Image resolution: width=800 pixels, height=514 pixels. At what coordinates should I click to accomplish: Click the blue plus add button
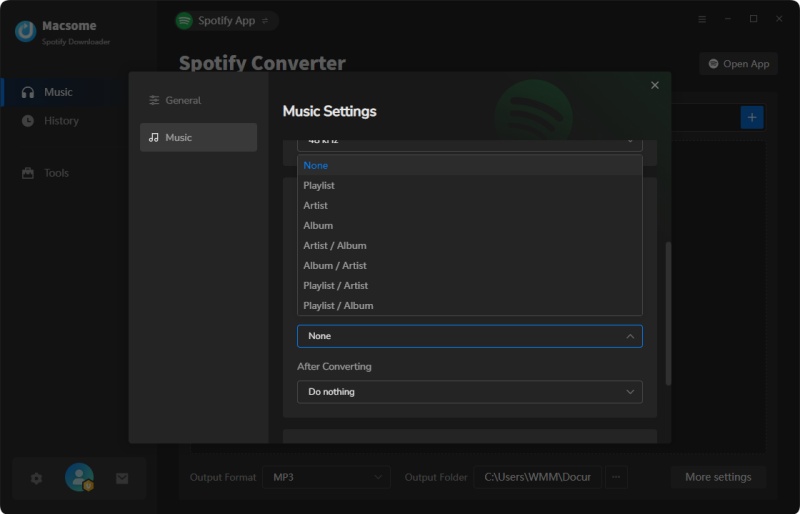coord(752,117)
